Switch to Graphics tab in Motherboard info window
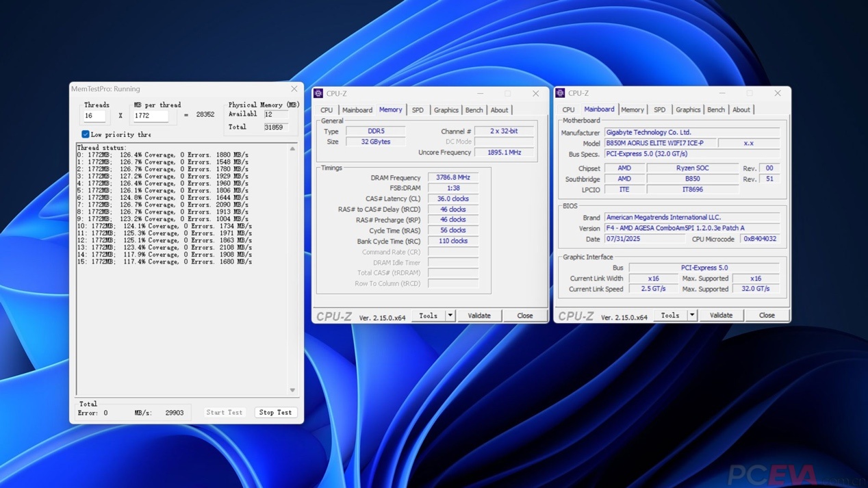The width and height of the screenshot is (868, 488). point(687,110)
